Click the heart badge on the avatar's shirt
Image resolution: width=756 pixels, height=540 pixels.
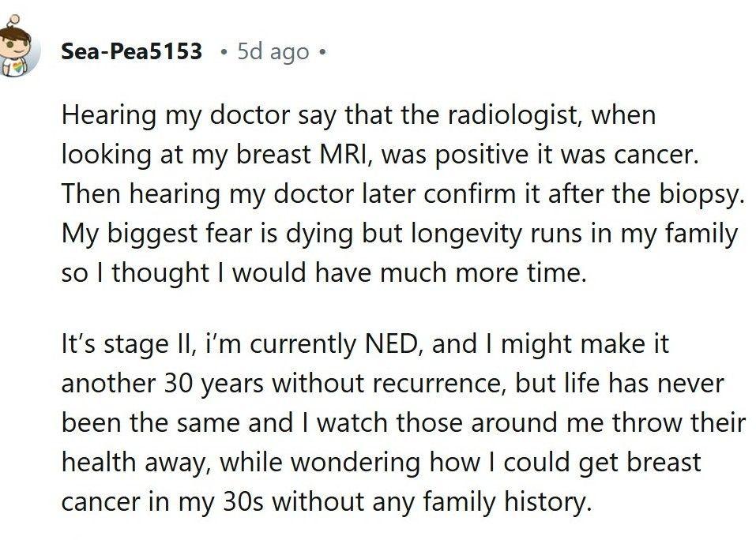18,67
